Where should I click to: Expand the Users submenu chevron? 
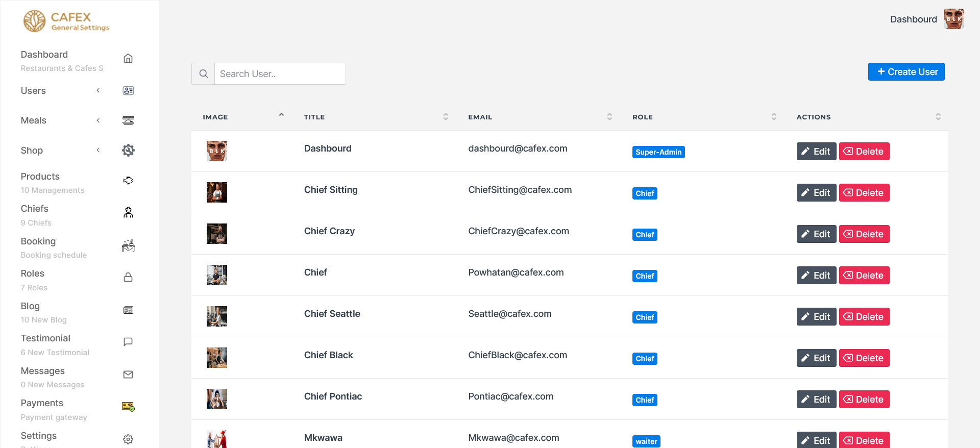coord(98,91)
